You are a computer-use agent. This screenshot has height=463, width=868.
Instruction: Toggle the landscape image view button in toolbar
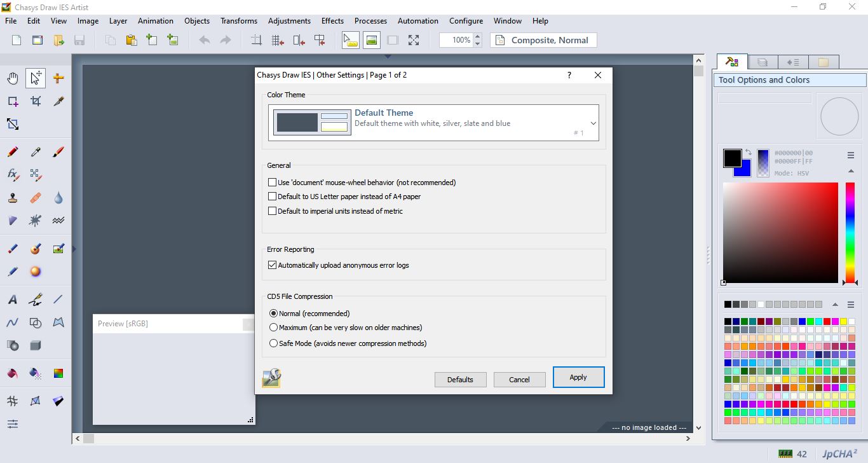coord(372,40)
